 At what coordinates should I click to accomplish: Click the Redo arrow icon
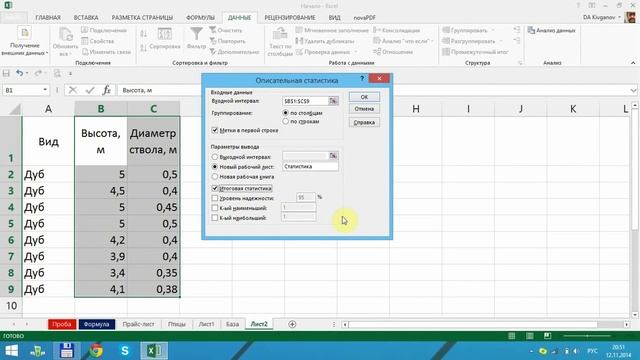coord(38,73)
